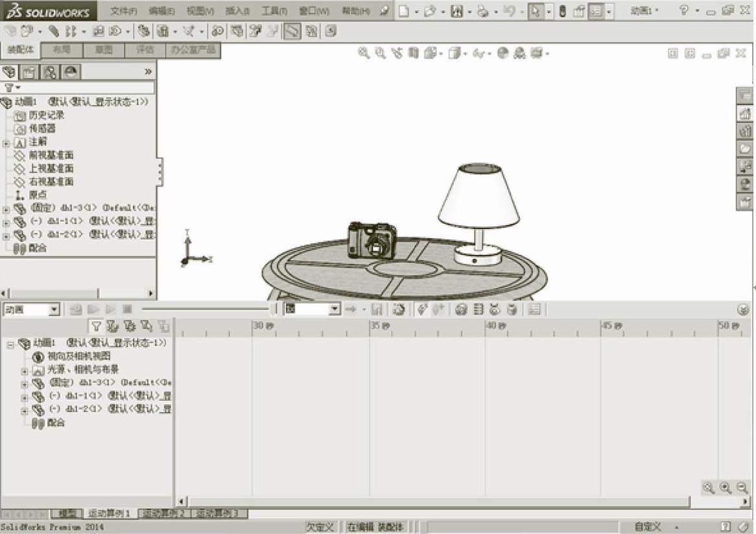Switch to the 评估 tab
756x534 pixels.
tap(145, 50)
